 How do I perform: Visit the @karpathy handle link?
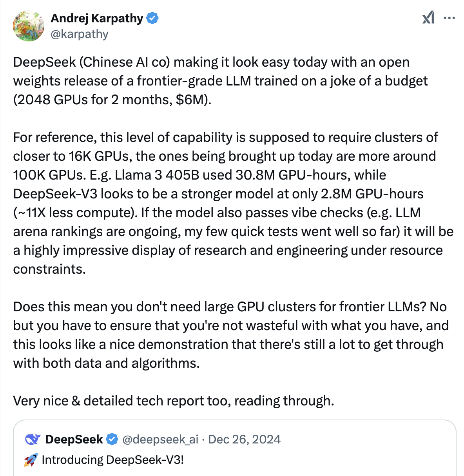[80, 34]
